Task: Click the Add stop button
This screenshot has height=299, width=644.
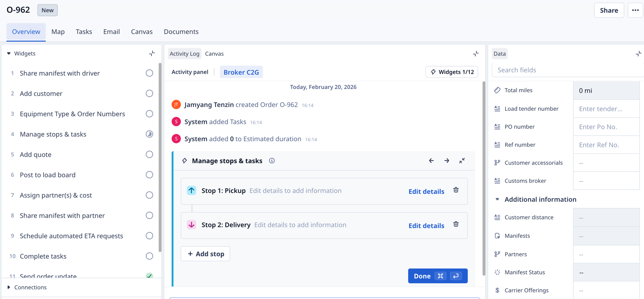Action: 205,254
